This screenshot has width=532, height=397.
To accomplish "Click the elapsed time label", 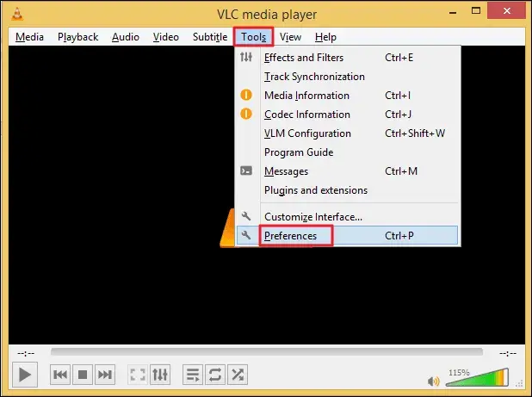I will point(26,353).
